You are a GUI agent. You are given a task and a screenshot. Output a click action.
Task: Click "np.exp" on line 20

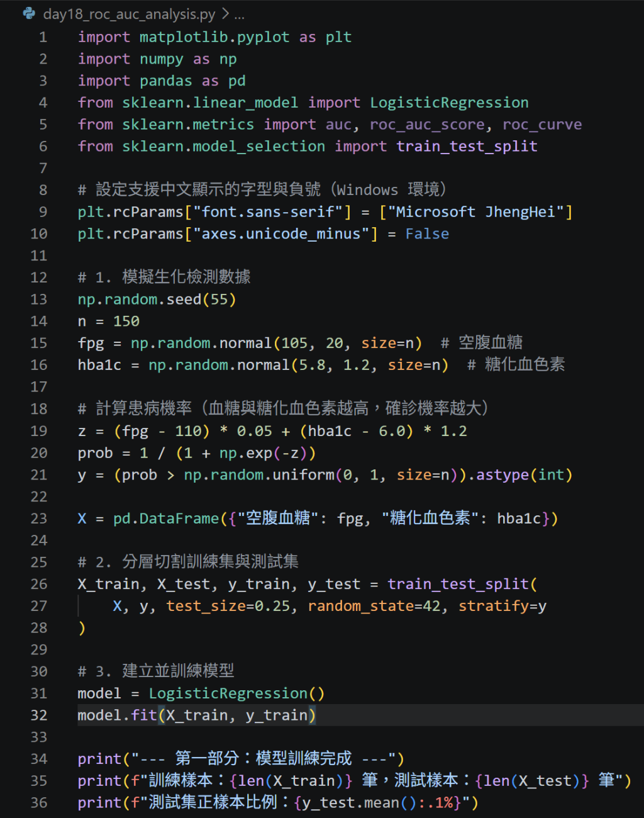point(246,453)
